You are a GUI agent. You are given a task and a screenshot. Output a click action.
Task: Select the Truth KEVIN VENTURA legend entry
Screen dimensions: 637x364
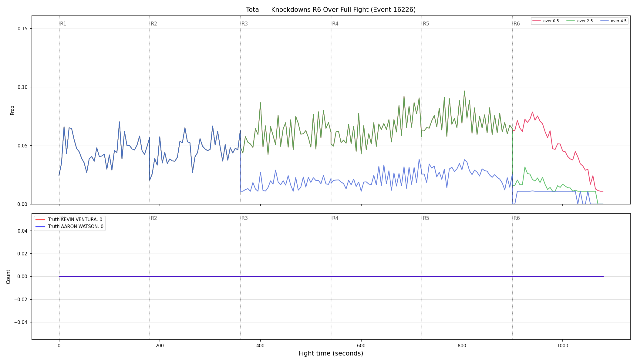[69, 220]
